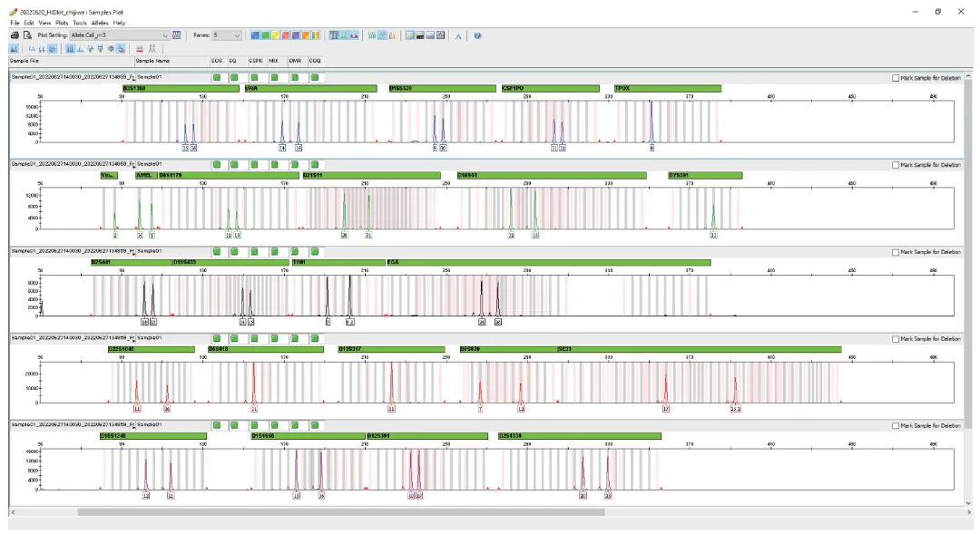Click the Help question mark icon
980x534 pixels.
click(x=477, y=35)
